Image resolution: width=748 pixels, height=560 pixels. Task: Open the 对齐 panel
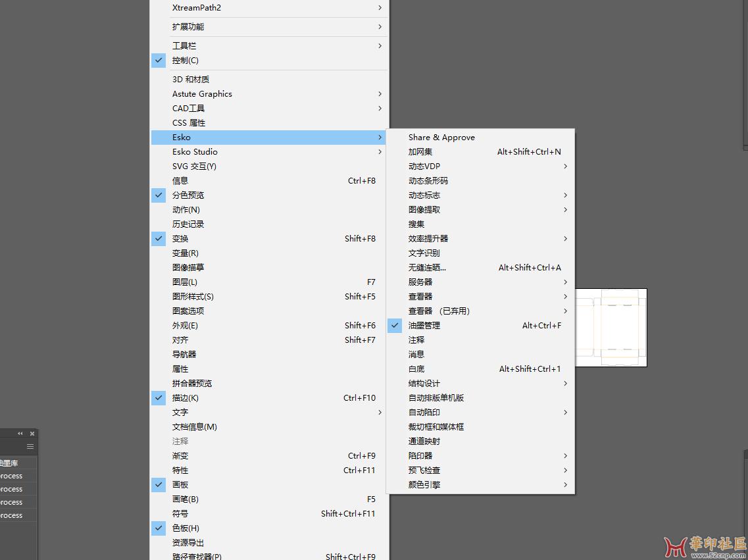(x=270, y=340)
